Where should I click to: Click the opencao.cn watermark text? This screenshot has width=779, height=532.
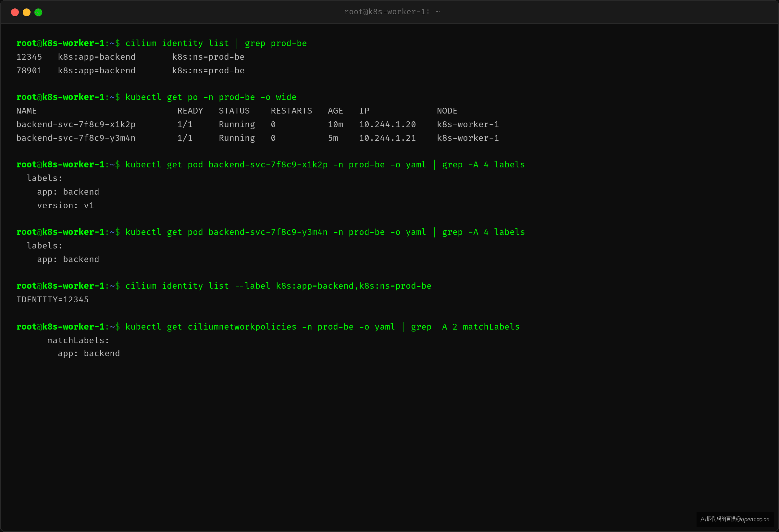pyautogui.click(x=735, y=519)
